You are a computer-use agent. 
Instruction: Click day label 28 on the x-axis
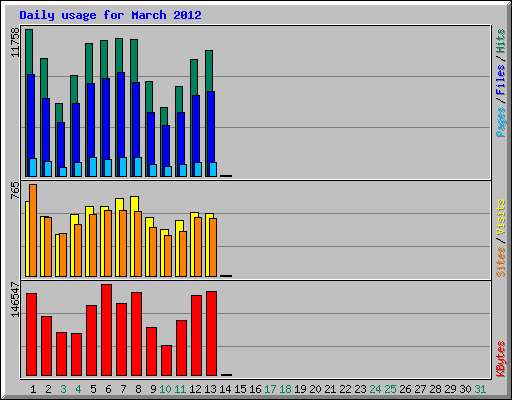tap(435, 389)
